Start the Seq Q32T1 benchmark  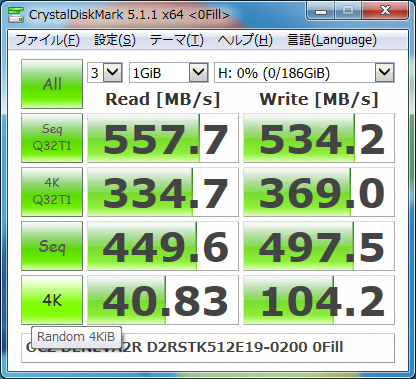pyautogui.click(x=52, y=138)
